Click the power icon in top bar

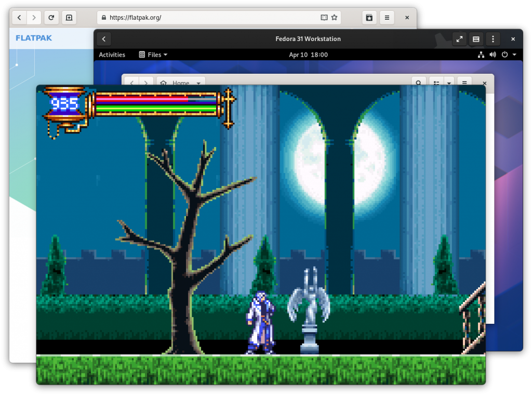[x=504, y=55]
